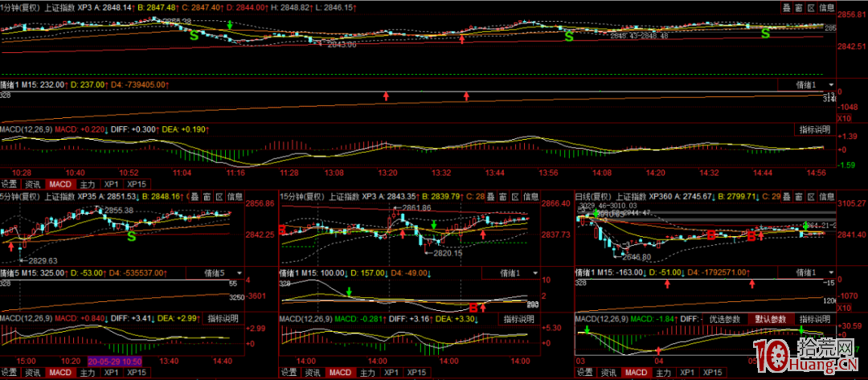This screenshot has width=868, height=380.
Task: Select the XP1 tab under 15分钟 chart
Action: click(391, 372)
